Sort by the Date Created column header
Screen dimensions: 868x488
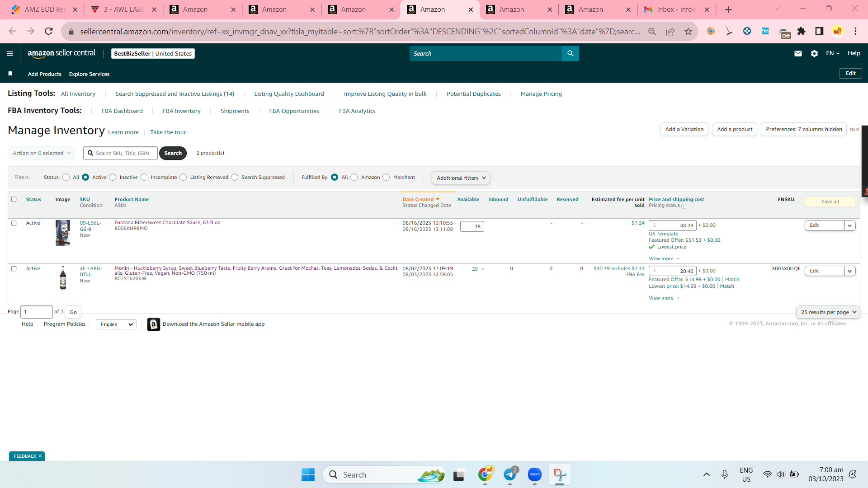click(x=421, y=199)
